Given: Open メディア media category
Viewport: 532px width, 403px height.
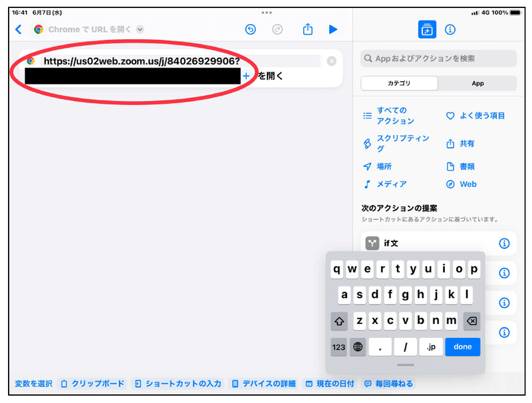Looking at the screenshot, I should pos(385,184).
